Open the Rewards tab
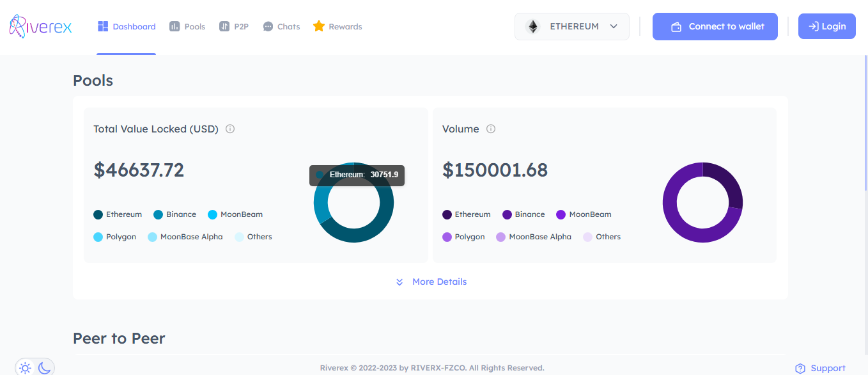868x375 pixels. 337,26
